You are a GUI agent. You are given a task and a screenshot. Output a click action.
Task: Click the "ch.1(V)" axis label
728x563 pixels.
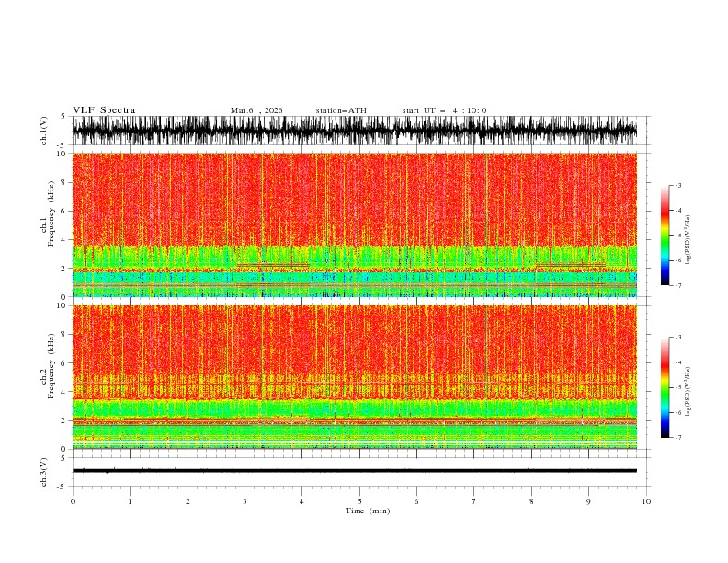44,131
